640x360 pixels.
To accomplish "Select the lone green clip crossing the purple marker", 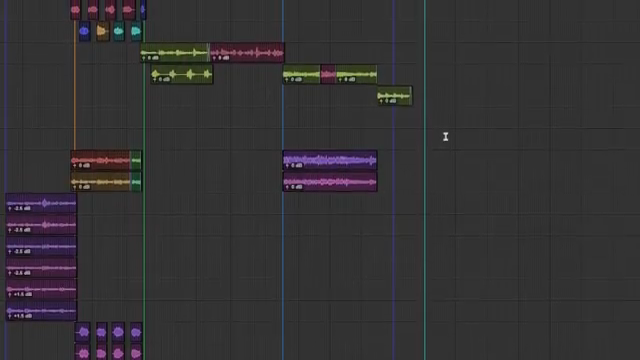I will tap(395, 96).
